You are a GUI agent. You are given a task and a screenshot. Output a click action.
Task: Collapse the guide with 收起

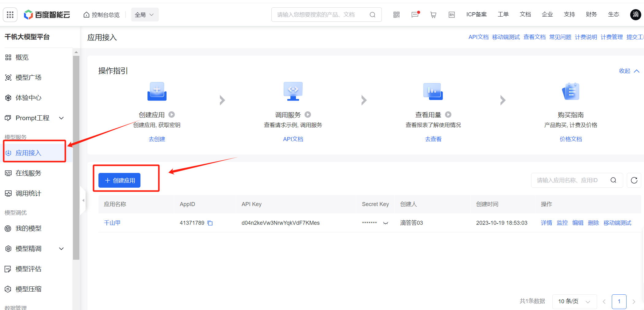629,71
